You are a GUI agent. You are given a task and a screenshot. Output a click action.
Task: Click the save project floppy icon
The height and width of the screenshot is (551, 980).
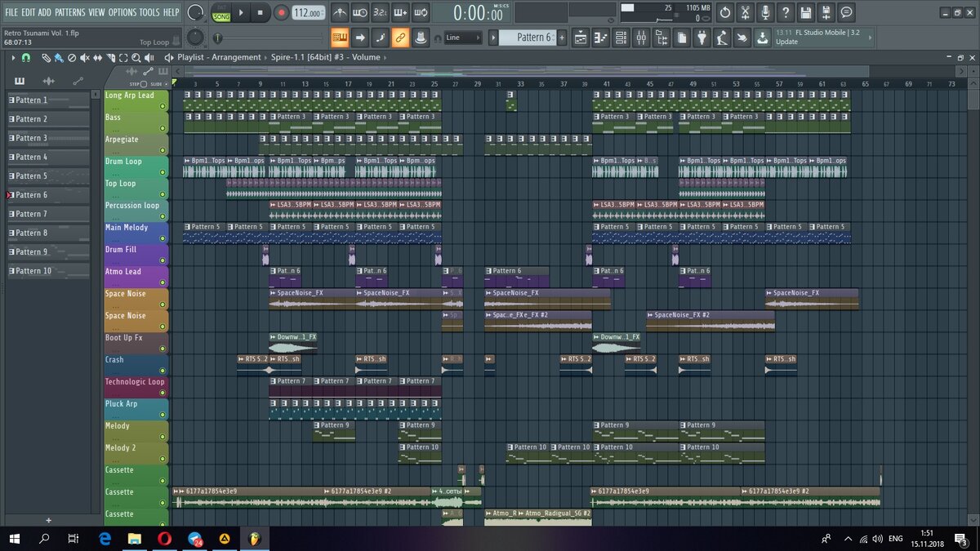pos(806,12)
